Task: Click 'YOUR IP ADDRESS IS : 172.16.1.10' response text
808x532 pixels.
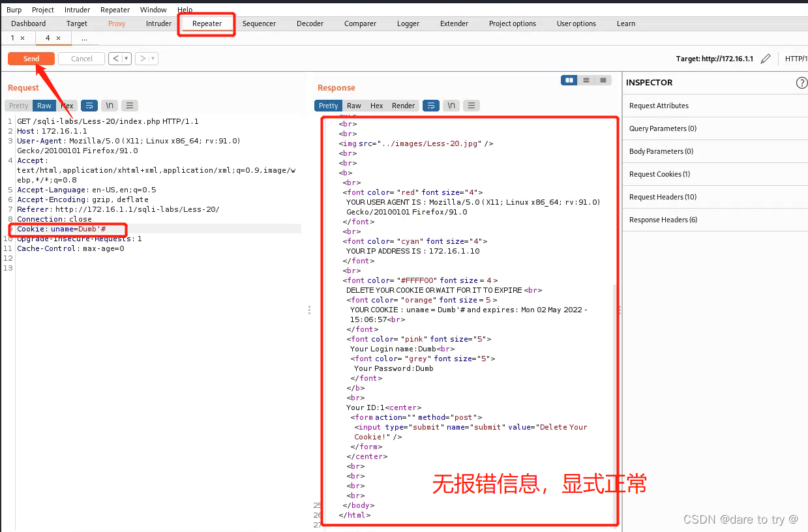Action: pyautogui.click(x=413, y=251)
